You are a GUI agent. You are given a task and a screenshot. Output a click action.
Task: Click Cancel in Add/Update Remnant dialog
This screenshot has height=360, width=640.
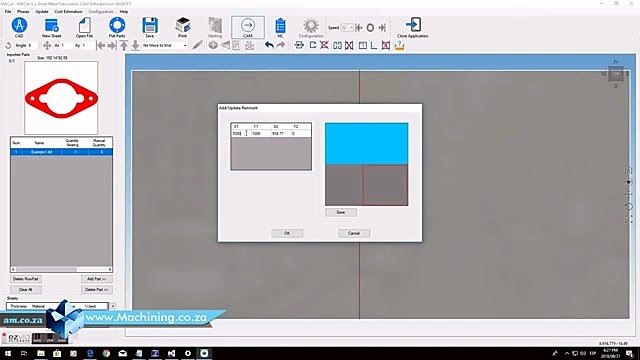[x=354, y=233]
